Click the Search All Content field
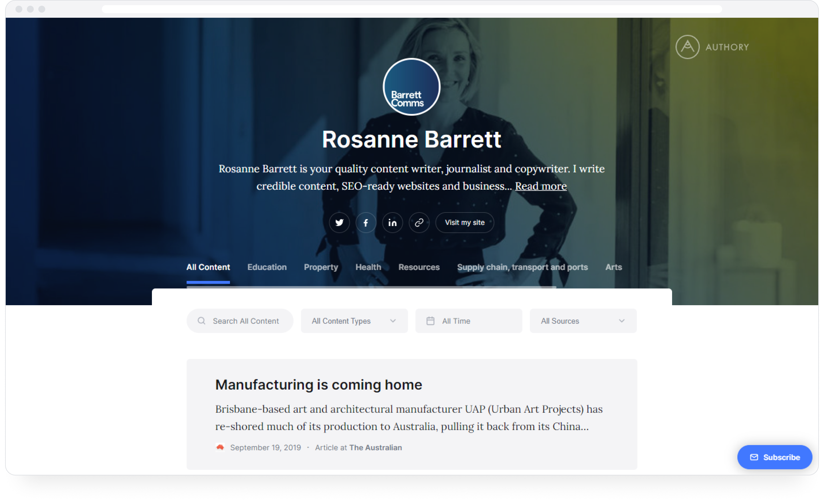 (240, 321)
